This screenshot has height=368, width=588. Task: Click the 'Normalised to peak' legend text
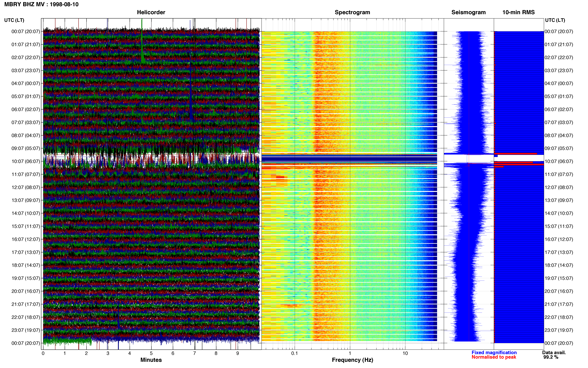[494, 357]
